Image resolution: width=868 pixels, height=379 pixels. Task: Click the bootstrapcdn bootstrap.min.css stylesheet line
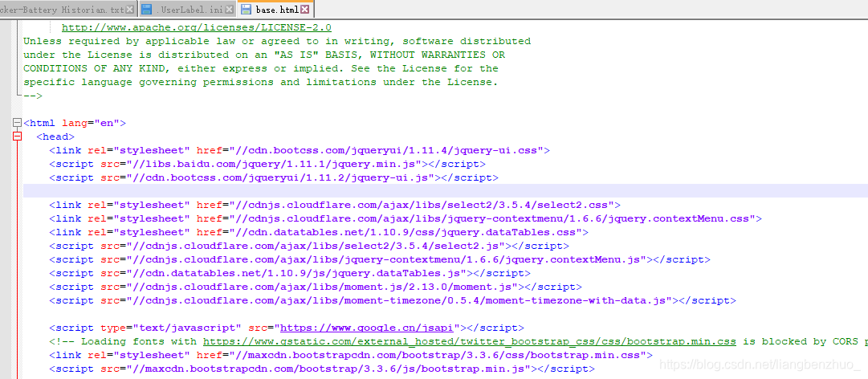[x=351, y=355]
